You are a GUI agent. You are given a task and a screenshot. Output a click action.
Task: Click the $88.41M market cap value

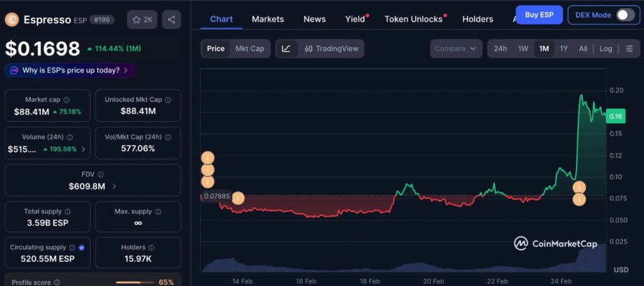pos(31,112)
